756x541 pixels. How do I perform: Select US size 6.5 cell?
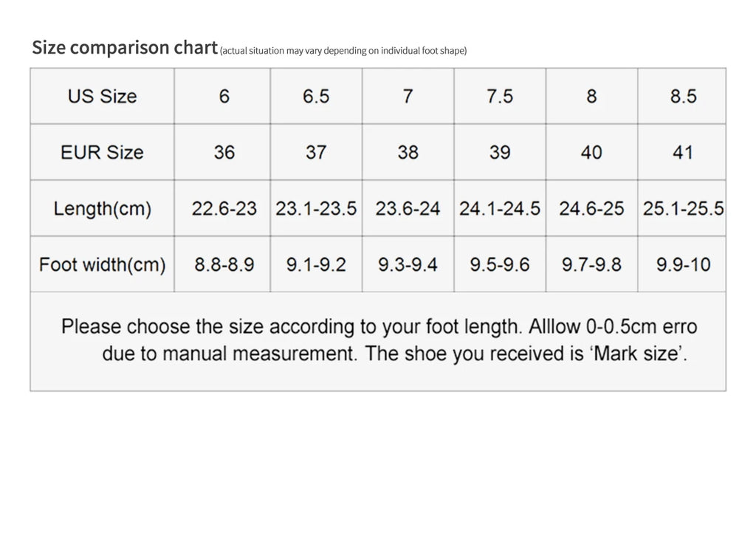pos(316,96)
